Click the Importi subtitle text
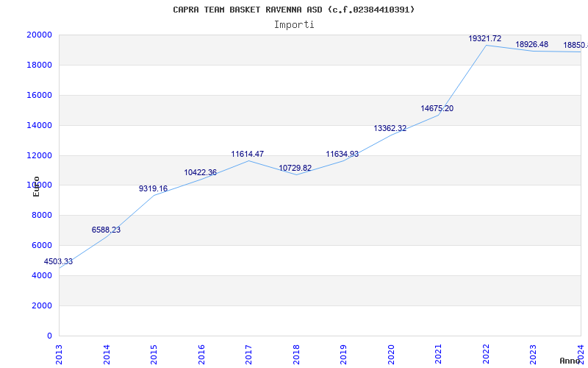This screenshot has height=368, width=588. point(294,25)
